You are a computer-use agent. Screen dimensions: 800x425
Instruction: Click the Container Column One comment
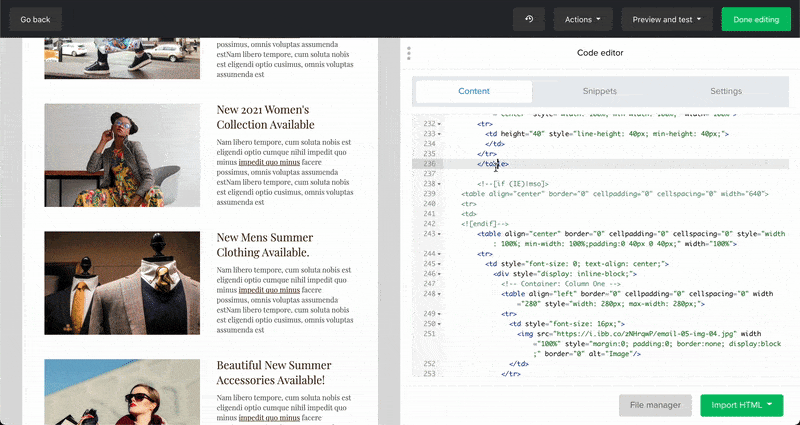pos(561,284)
